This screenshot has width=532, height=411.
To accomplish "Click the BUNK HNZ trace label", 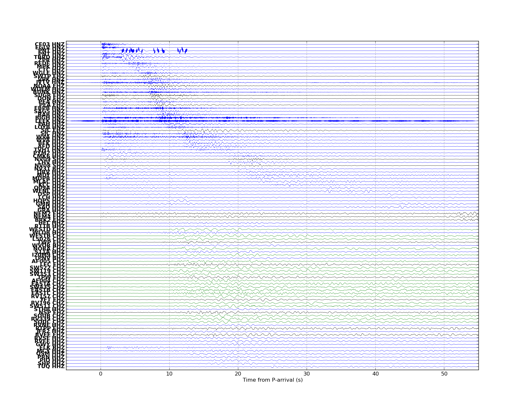I will pos(49,92).
